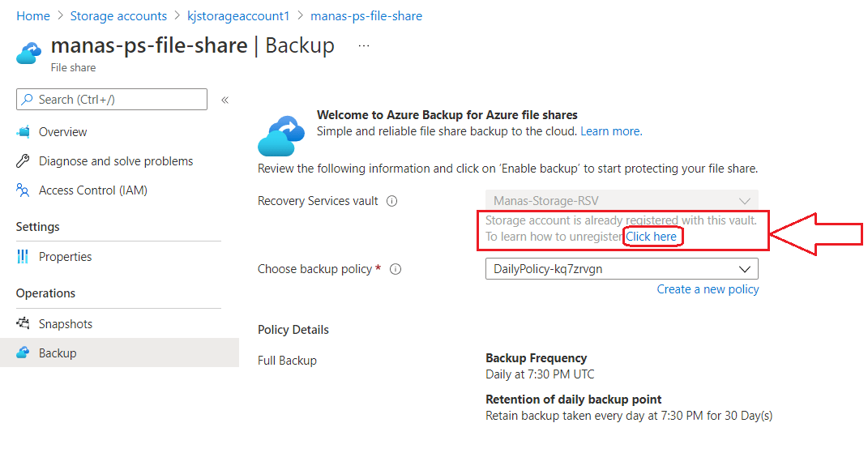Image resolution: width=868 pixels, height=453 pixels.
Task: Click the Properties bars icon
Action: point(23,256)
